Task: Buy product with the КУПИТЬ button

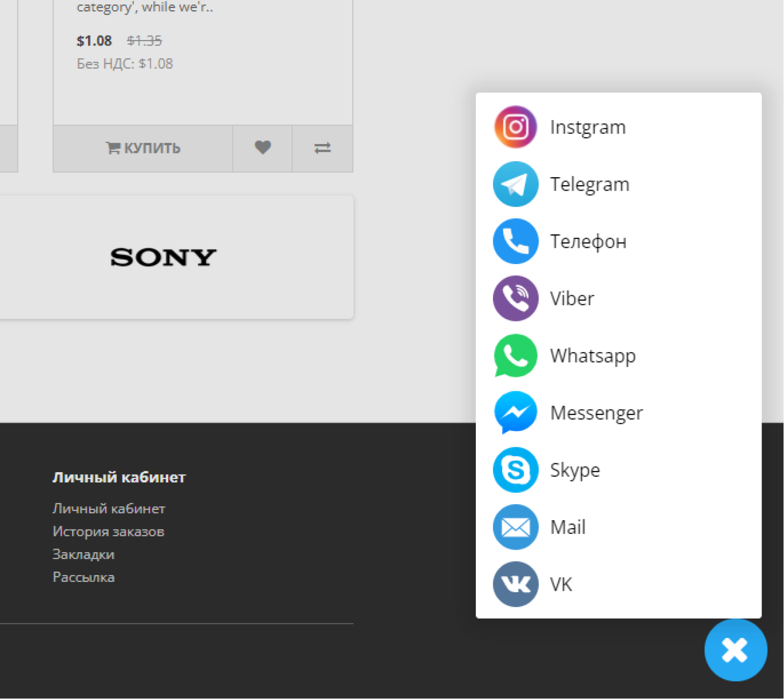Action: click(x=143, y=148)
